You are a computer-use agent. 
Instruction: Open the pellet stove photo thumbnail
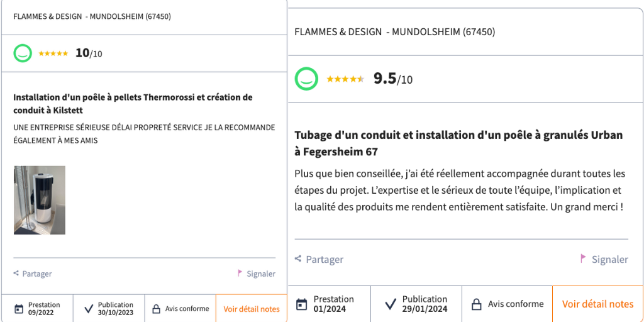[40, 200]
